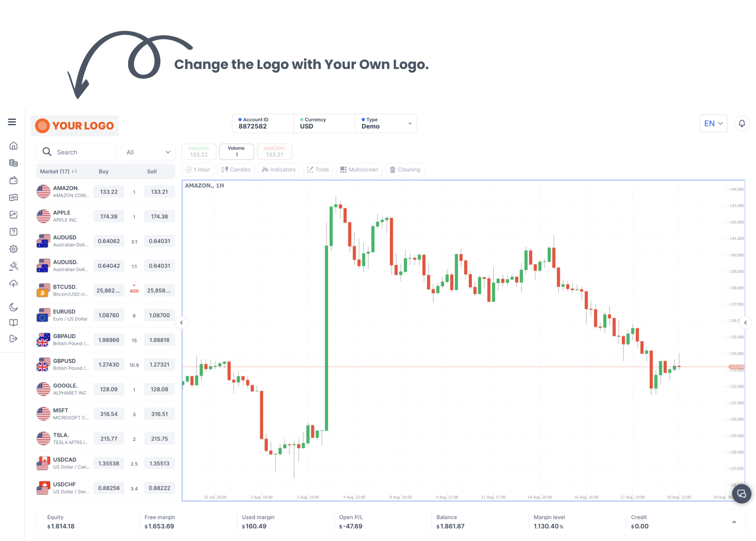This screenshot has height=541, width=756.
Task: Open the notifications bell
Action: [742, 124]
